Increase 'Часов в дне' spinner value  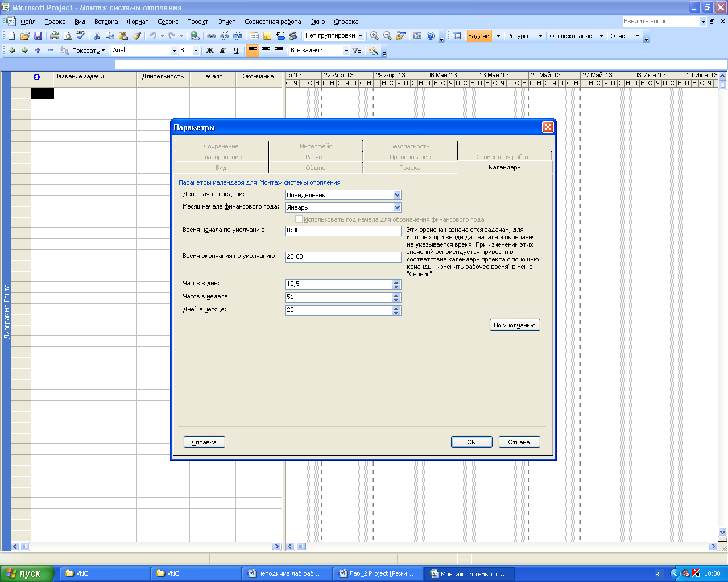tap(396, 282)
